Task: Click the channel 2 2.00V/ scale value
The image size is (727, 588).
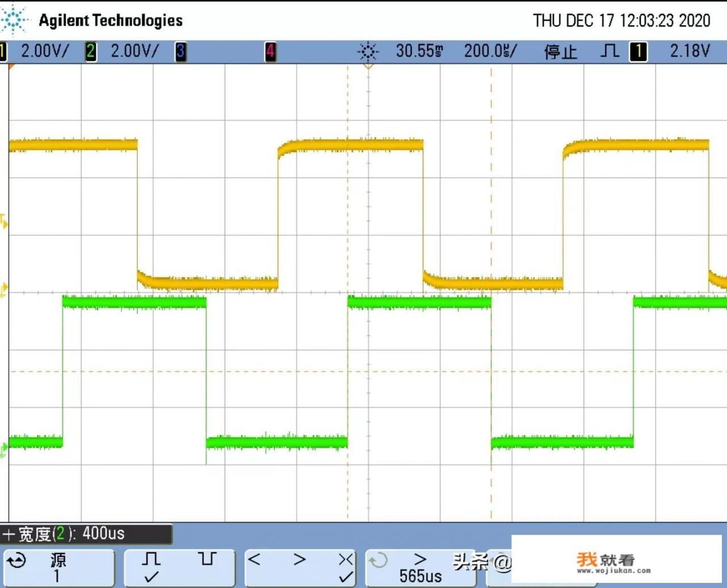Action: pyautogui.click(x=135, y=51)
